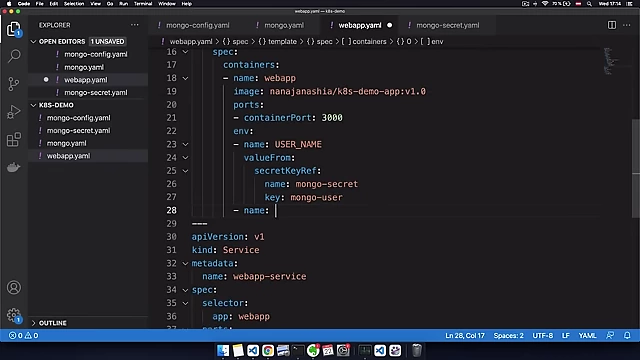Expand the Outline section

coord(33,323)
